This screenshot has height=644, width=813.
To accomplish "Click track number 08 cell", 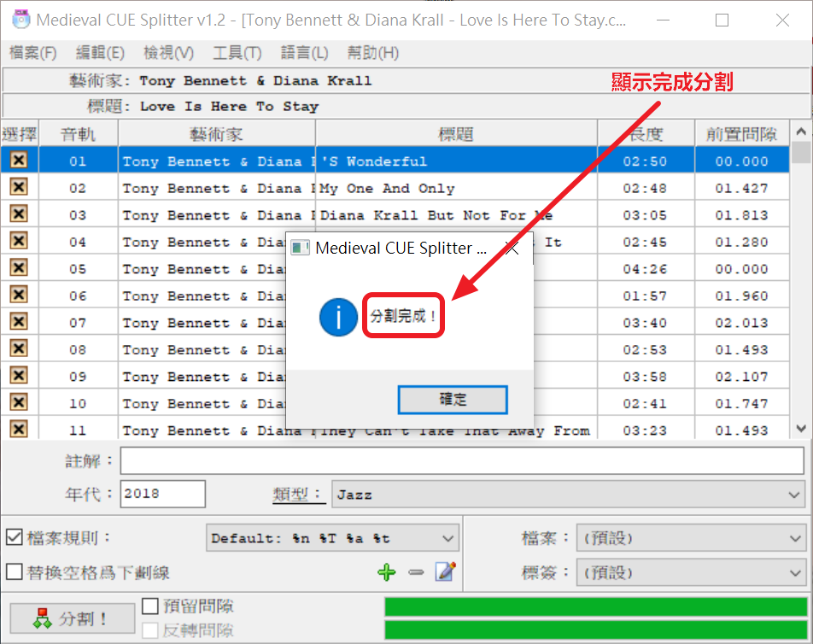I will [78, 350].
